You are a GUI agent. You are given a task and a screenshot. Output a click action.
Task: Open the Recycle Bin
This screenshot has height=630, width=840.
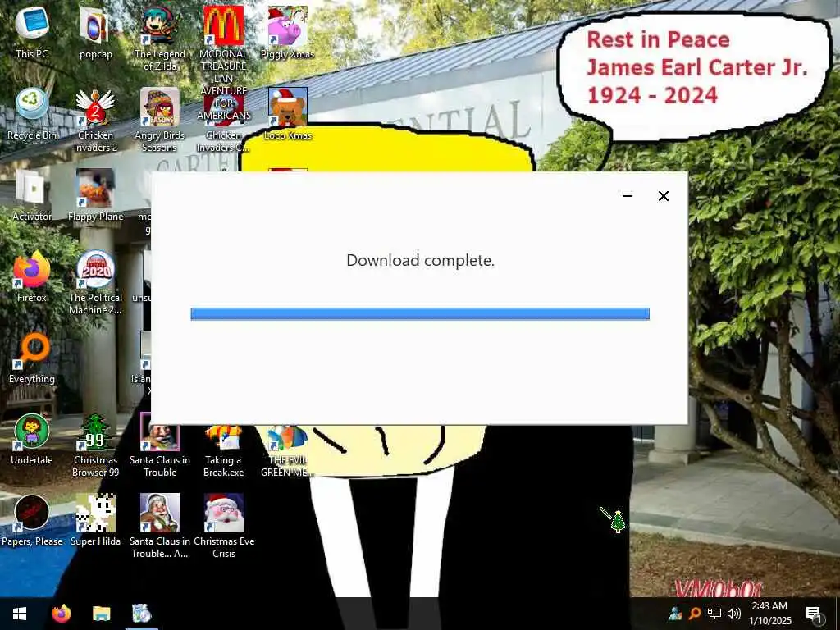click(32, 113)
